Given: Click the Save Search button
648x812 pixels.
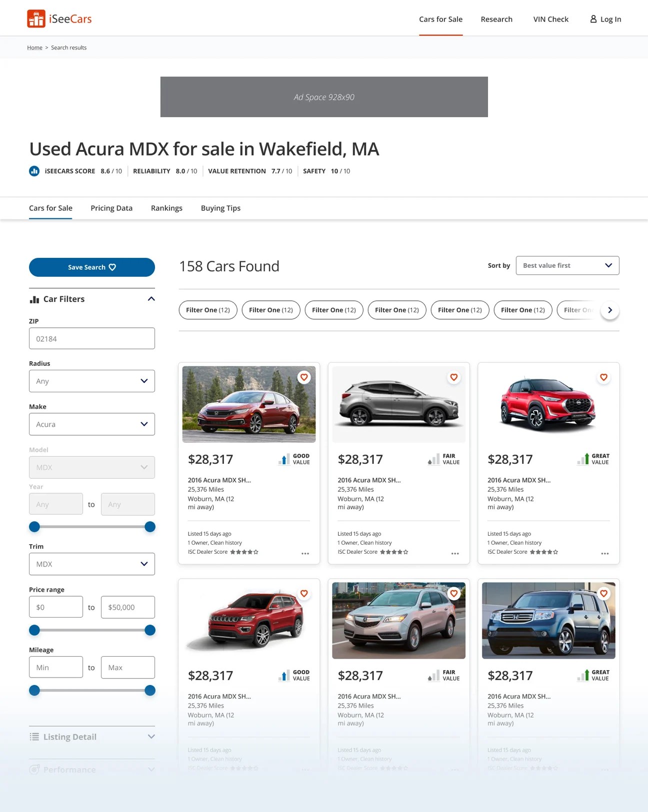Looking at the screenshot, I should point(92,267).
